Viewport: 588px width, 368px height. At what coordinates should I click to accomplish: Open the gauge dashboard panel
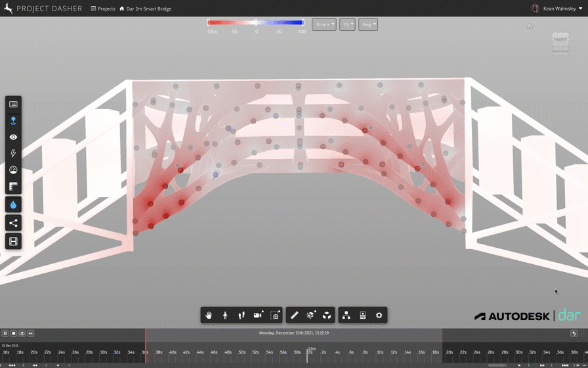click(x=13, y=170)
